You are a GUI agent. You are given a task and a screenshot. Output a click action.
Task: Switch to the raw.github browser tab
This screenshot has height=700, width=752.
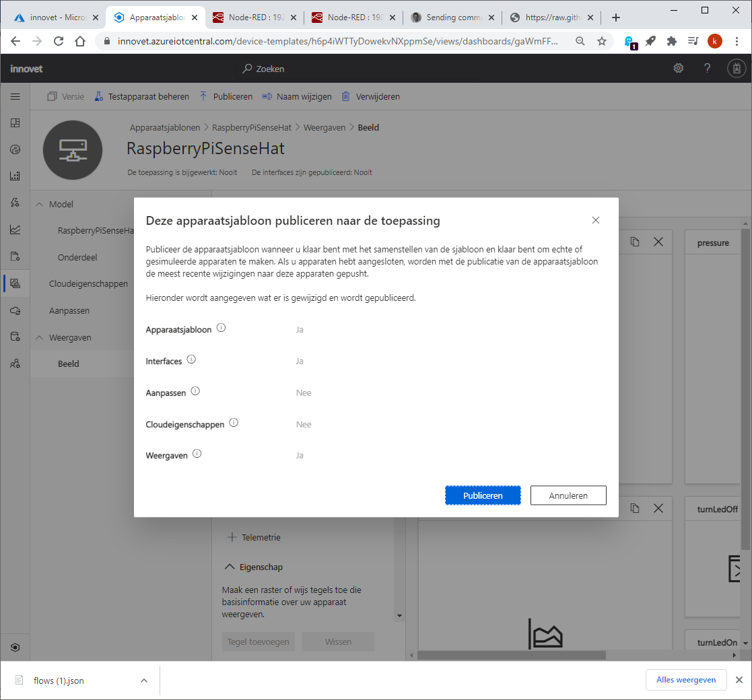point(551,17)
